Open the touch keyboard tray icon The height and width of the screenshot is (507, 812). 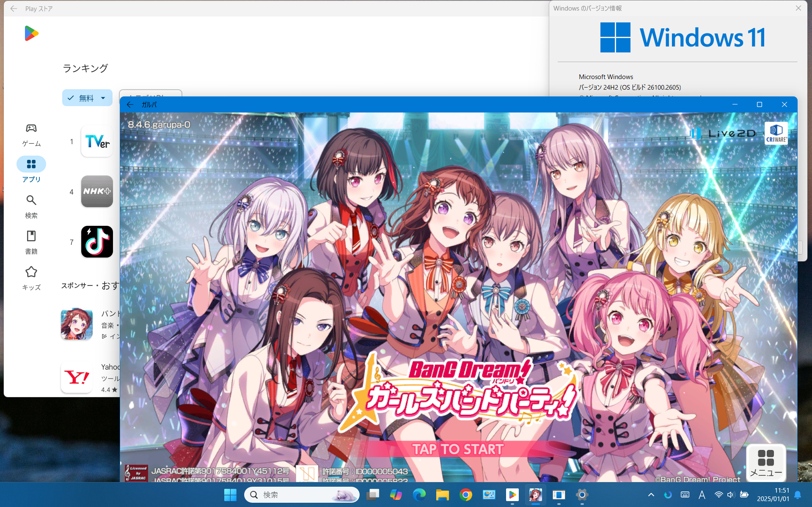pyautogui.click(x=685, y=495)
